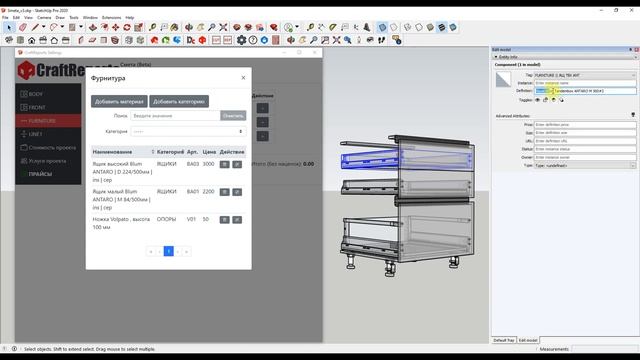Open the Camera menu
The height and width of the screenshot is (360, 640).
(x=44, y=18)
